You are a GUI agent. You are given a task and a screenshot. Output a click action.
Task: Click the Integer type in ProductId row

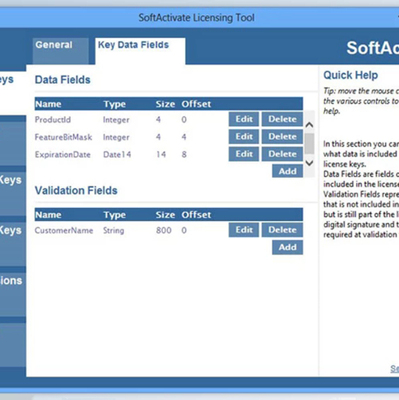pos(116,120)
